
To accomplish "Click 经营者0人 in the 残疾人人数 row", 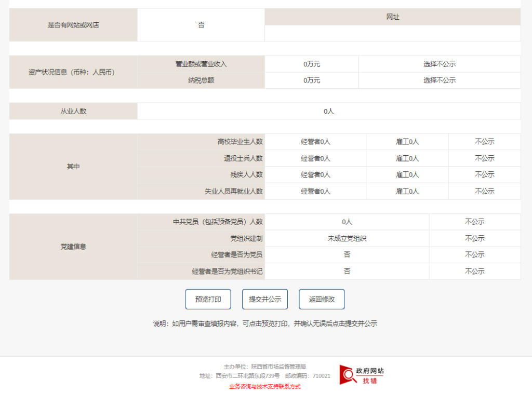I will [315, 174].
